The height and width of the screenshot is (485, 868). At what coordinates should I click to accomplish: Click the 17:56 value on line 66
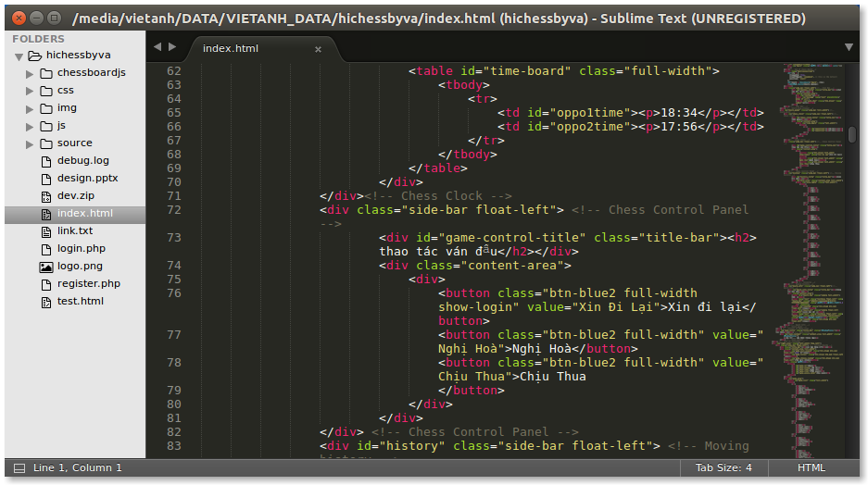[679, 127]
